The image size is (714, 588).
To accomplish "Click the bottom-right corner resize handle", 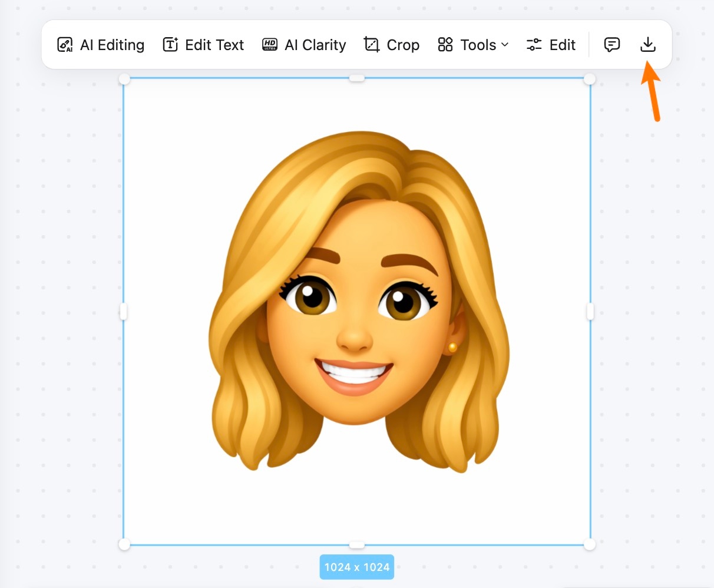I will tap(590, 544).
